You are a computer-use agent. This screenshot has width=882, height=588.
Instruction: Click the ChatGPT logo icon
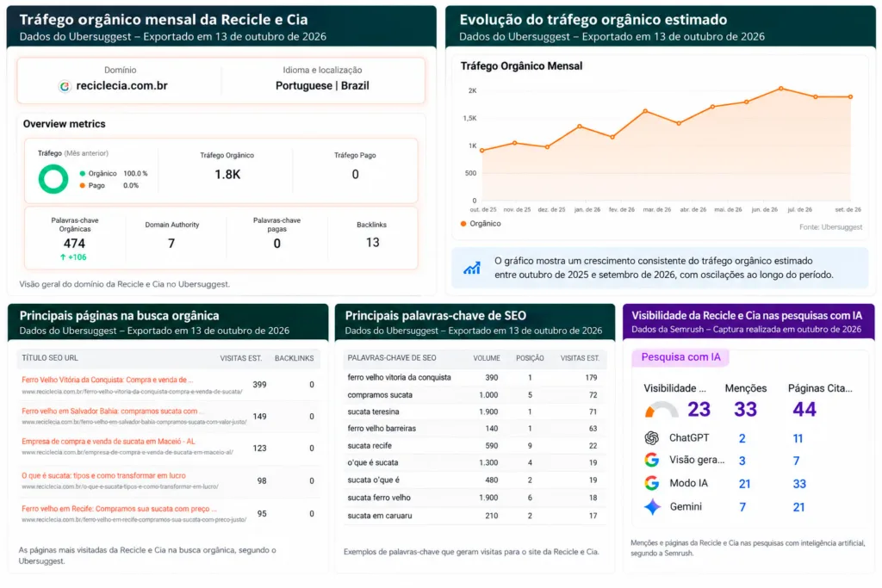(x=651, y=438)
